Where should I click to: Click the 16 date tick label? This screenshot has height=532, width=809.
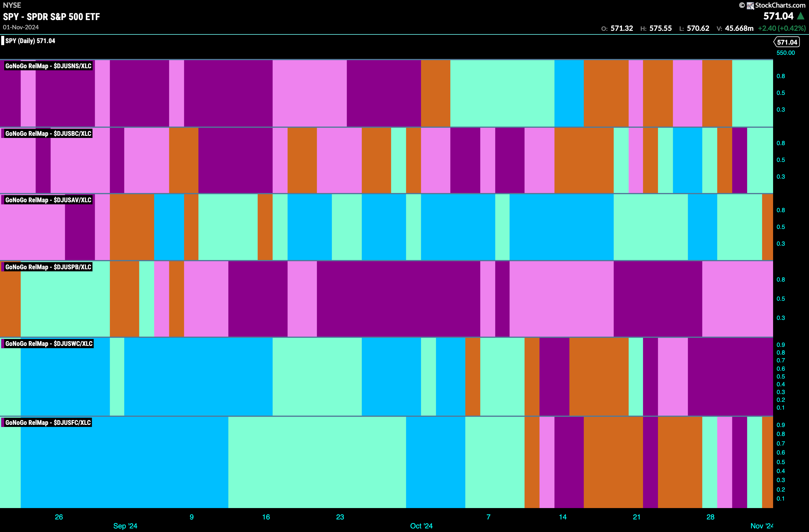point(266,517)
